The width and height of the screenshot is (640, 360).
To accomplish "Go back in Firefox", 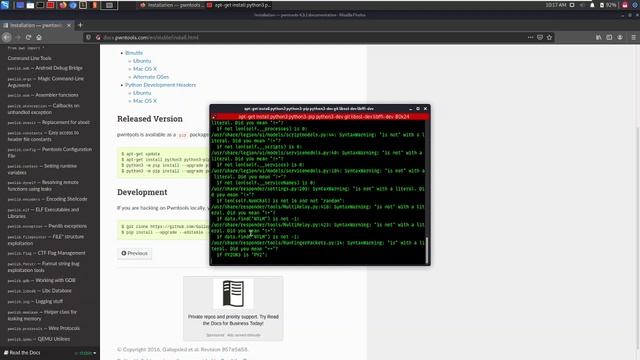I will point(7,37).
